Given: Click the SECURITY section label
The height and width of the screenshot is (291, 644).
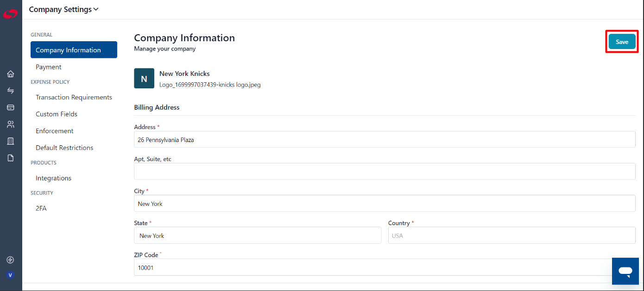Looking at the screenshot, I should click(x=42, y=193).
